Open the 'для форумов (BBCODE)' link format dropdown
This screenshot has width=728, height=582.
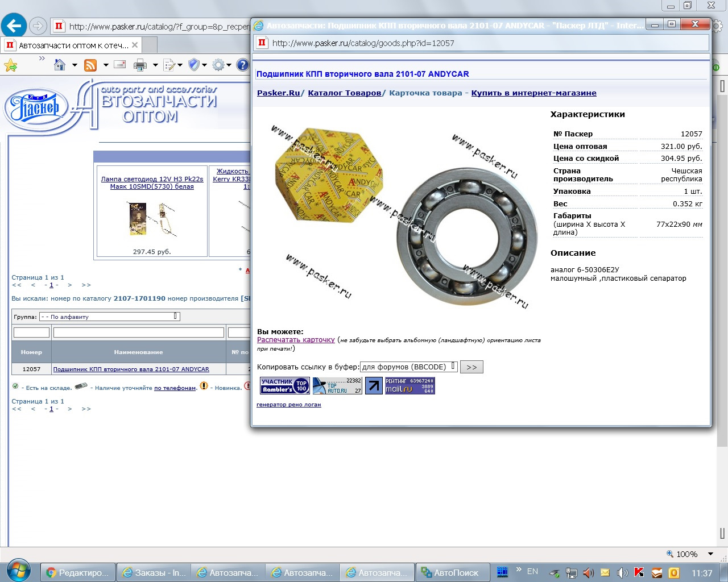click(408, 367)
